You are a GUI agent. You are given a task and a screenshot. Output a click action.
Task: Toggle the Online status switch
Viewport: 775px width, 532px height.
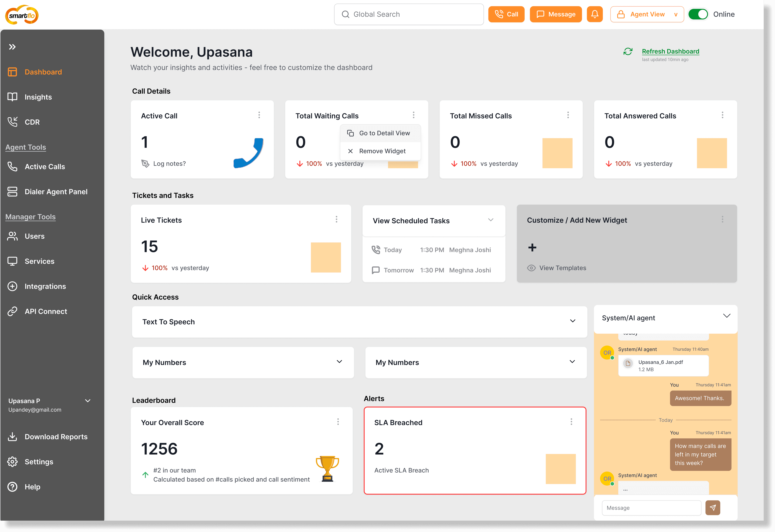click(698, 14)
